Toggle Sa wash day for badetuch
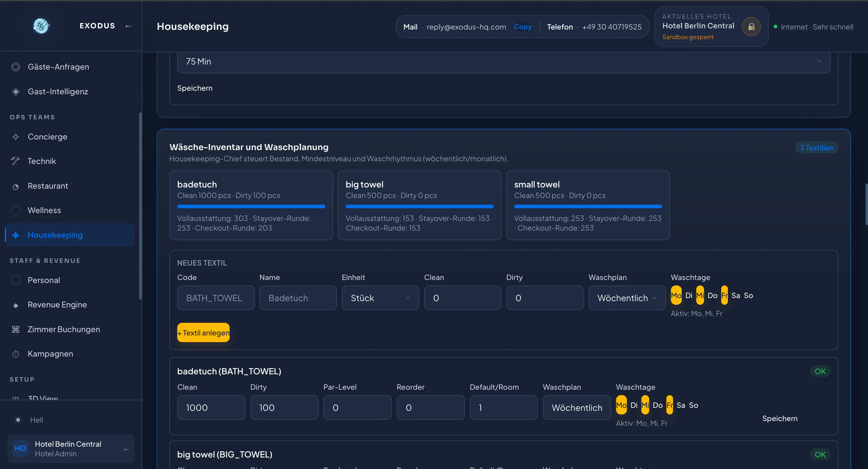Screen dimensions: 868x469 [x=681, y=405]
